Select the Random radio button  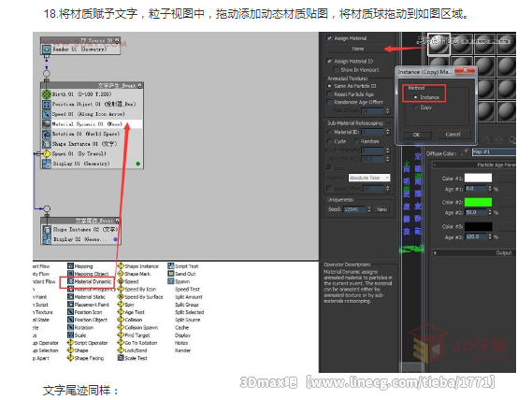point(356,141)
